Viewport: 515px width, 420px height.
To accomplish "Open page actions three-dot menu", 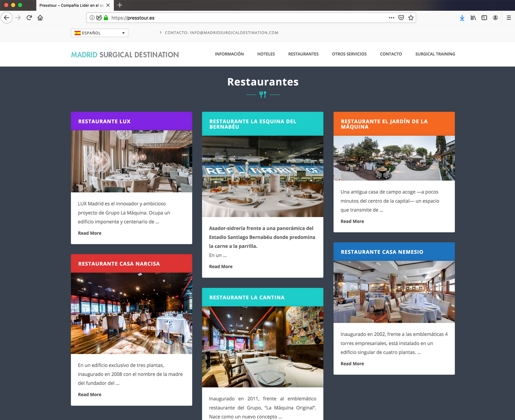I will (391, 18).
